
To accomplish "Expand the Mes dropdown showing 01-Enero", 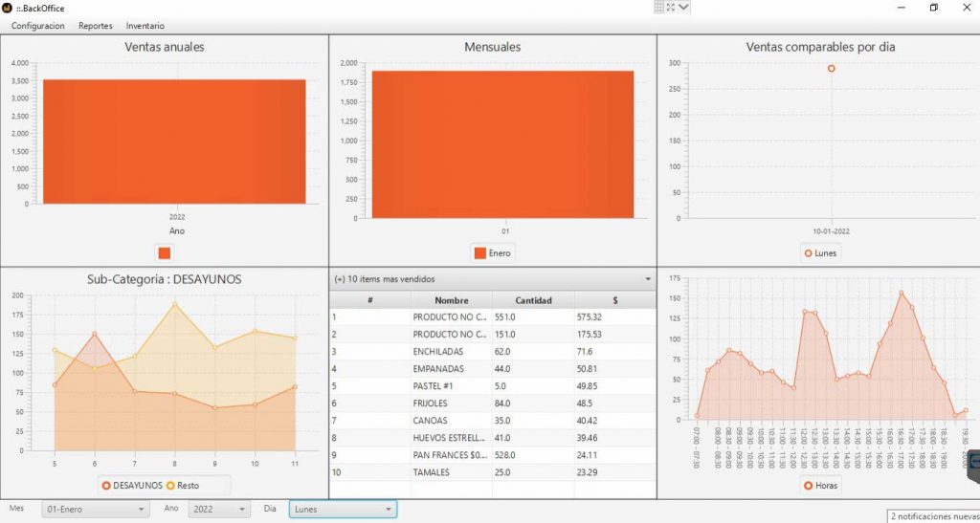I will point(96,510).
